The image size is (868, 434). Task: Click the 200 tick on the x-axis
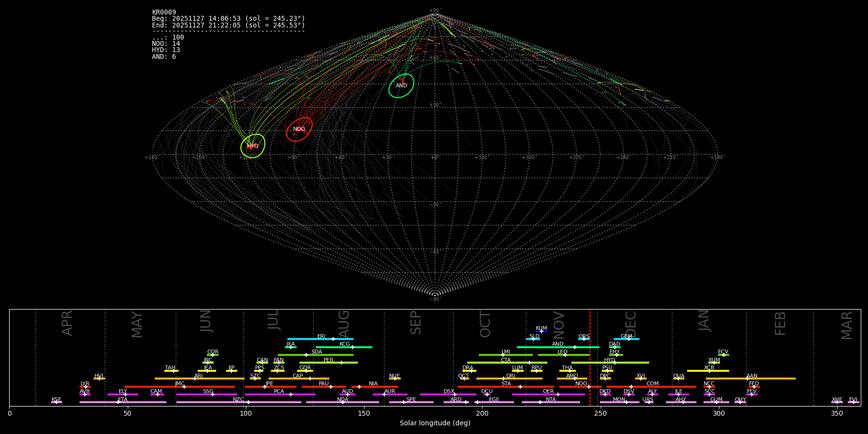(482, 414)
